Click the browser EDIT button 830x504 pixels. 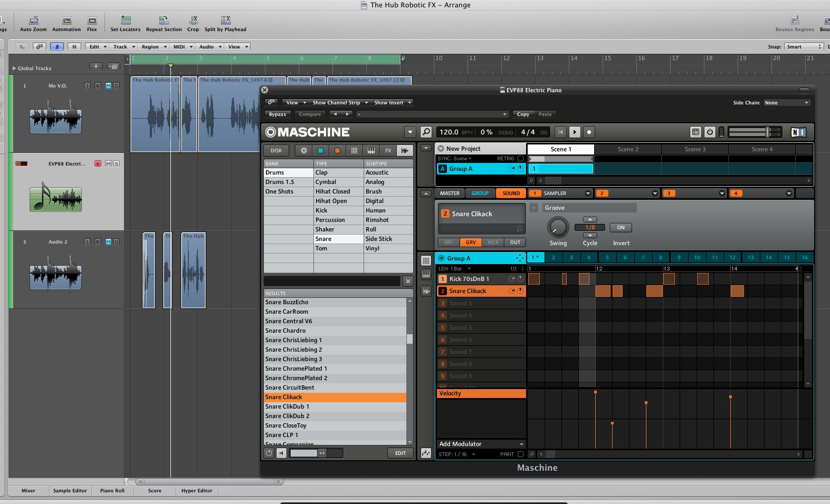pos(400,453)
